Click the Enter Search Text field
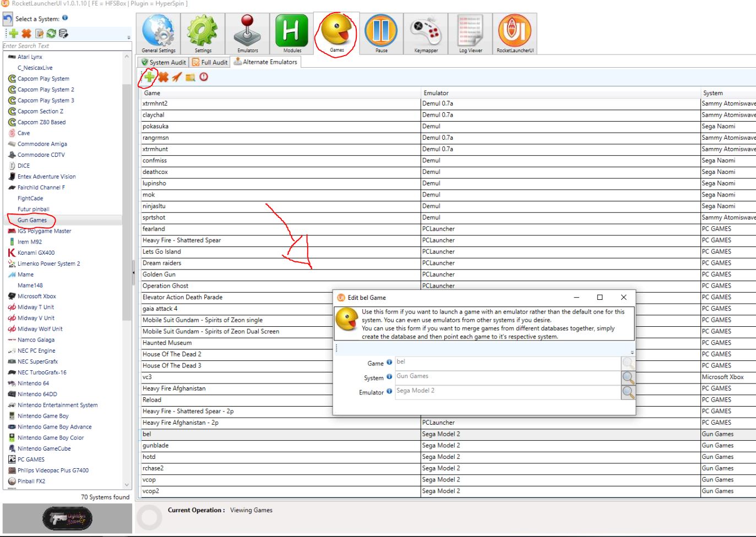The image size is (756, 537). (x=66, y=46)
